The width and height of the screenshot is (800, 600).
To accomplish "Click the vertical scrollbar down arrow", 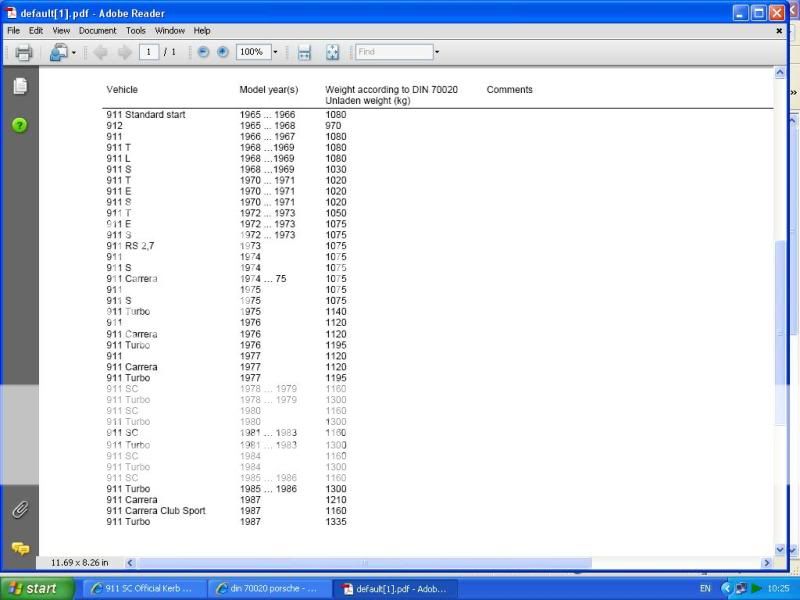I will click(780, 549).
